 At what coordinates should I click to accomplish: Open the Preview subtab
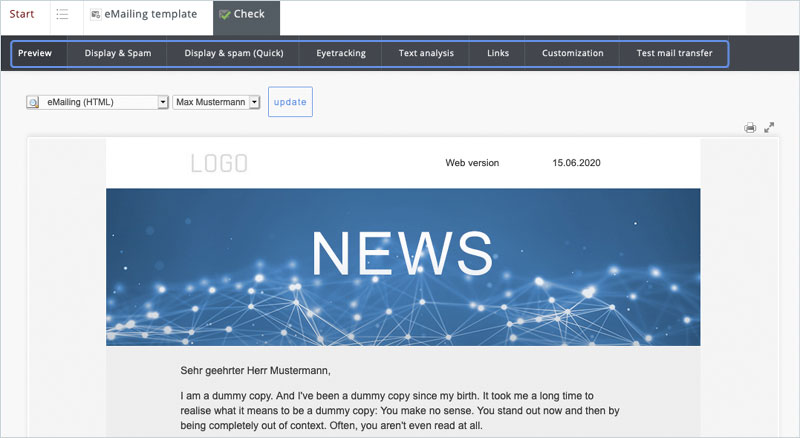(35, 53)
